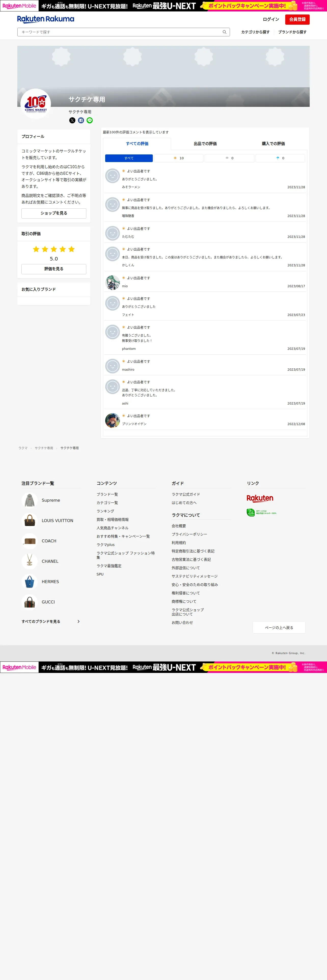Click 瑠珠魅香 reviewer default avatar

coord(112,205)
